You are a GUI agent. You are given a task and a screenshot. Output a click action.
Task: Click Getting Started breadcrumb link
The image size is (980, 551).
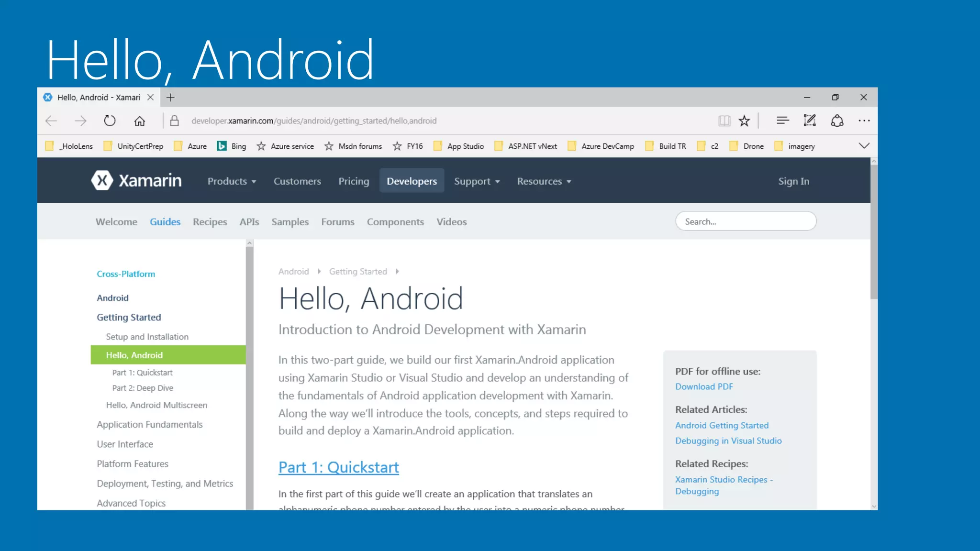358,272
